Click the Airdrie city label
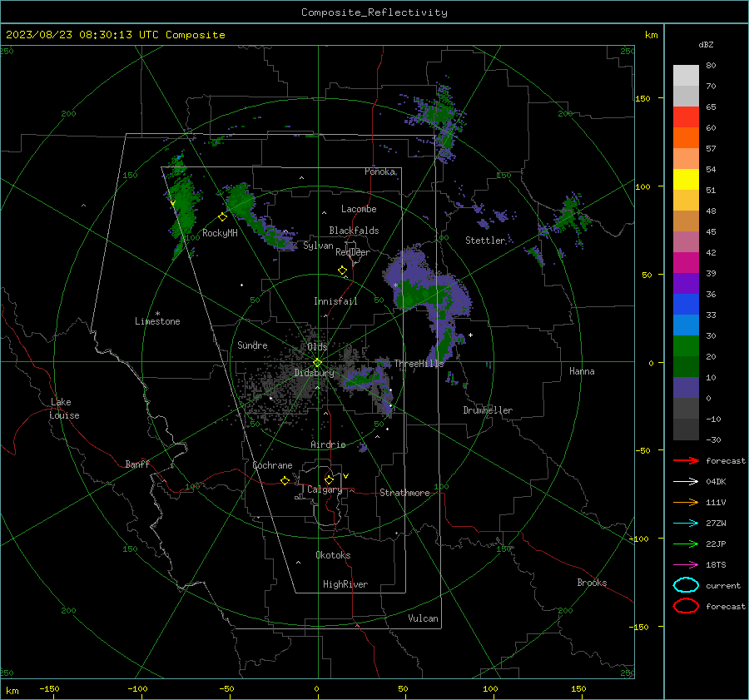The width and height of the screenshot is (749, 700). (x=328, y=444)
